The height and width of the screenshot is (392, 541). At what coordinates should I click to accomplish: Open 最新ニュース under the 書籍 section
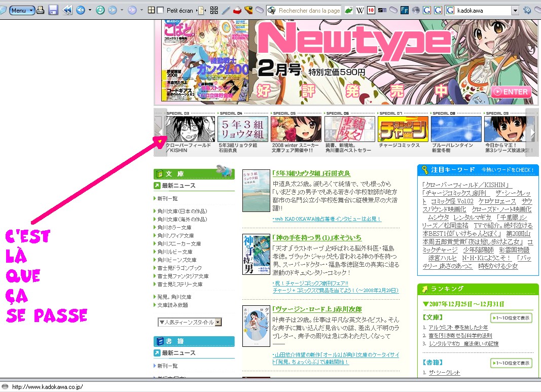(x=178, y=353)
